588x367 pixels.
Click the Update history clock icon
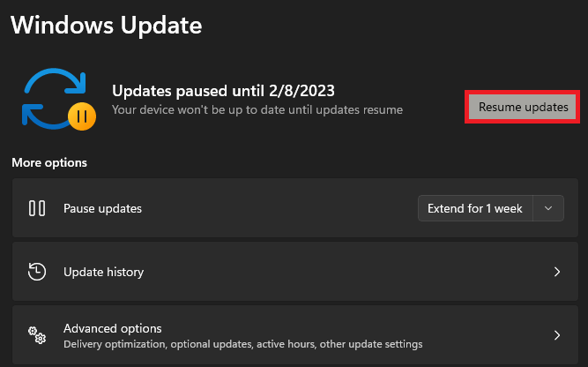tap(37, 272)
